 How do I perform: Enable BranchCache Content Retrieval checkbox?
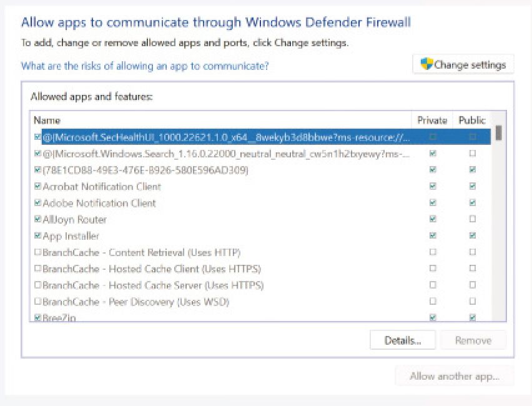pyautogui.click(x=37, y=252)
